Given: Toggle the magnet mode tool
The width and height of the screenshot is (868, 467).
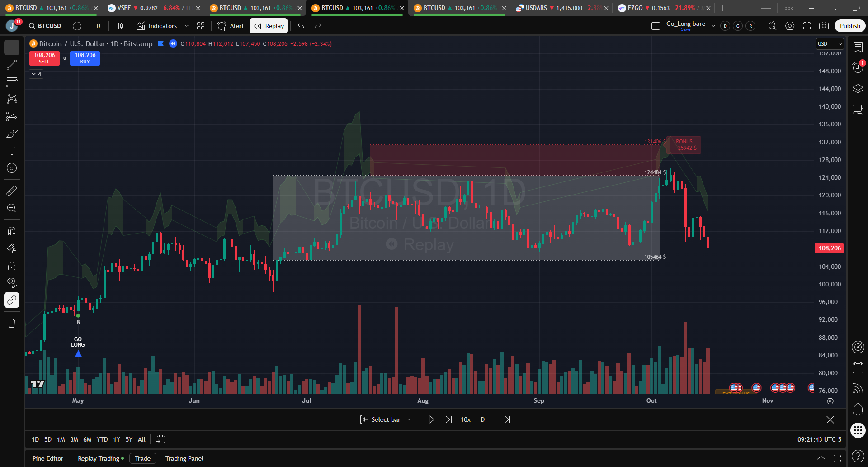Looking at the screenshot, I should pos(12,231).
